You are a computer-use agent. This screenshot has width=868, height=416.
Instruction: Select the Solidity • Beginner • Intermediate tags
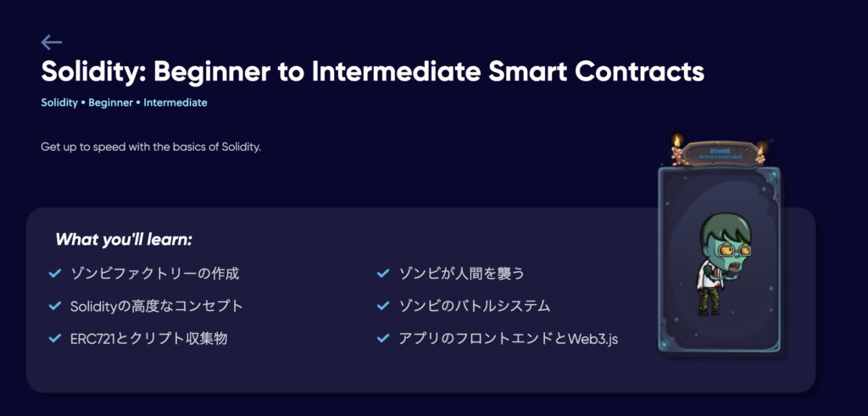click(124, 103)
